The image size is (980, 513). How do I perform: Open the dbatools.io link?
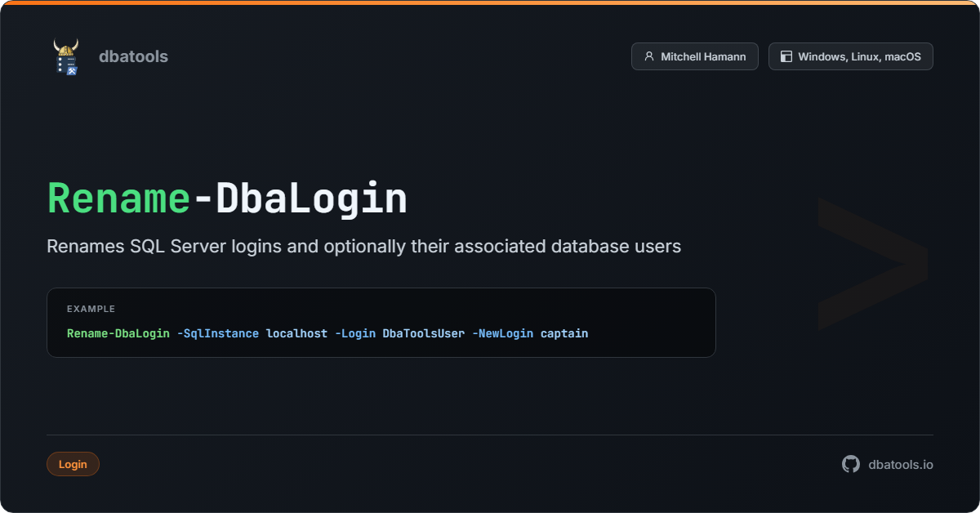pyautogui.click(x=901, y=464)
